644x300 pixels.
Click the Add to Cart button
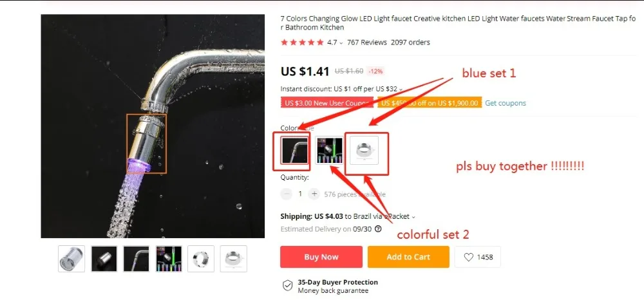pyautogui.click(x=408, y=257)
